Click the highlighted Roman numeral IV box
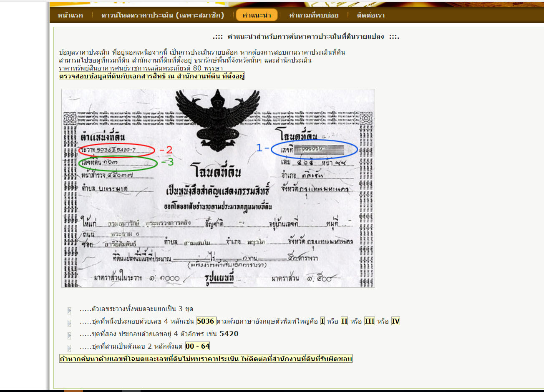 tap(395, 322)
